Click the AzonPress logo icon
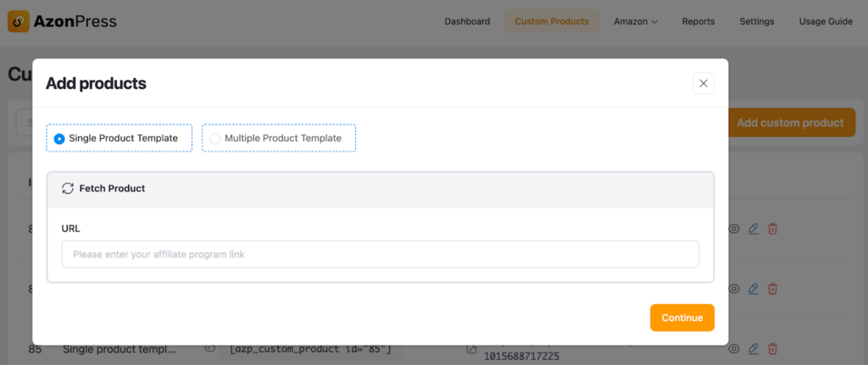This screenshot has width=868, height=365. 19,21
